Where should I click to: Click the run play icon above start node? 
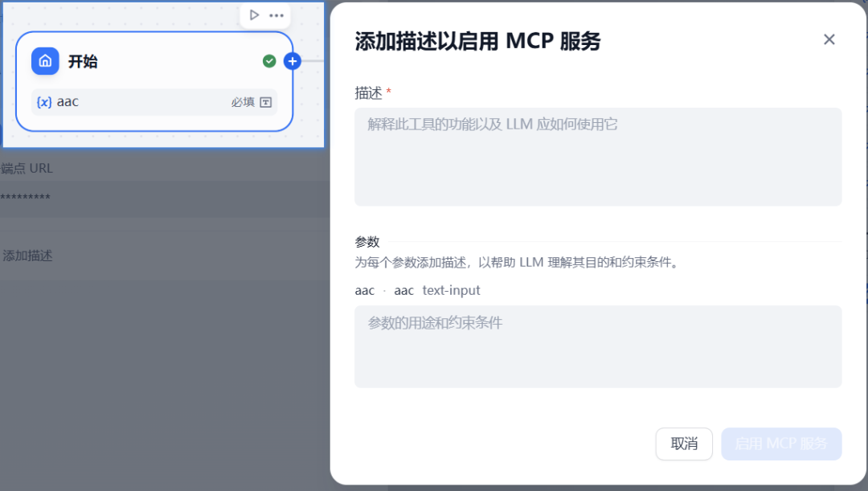tap(254, 15)
